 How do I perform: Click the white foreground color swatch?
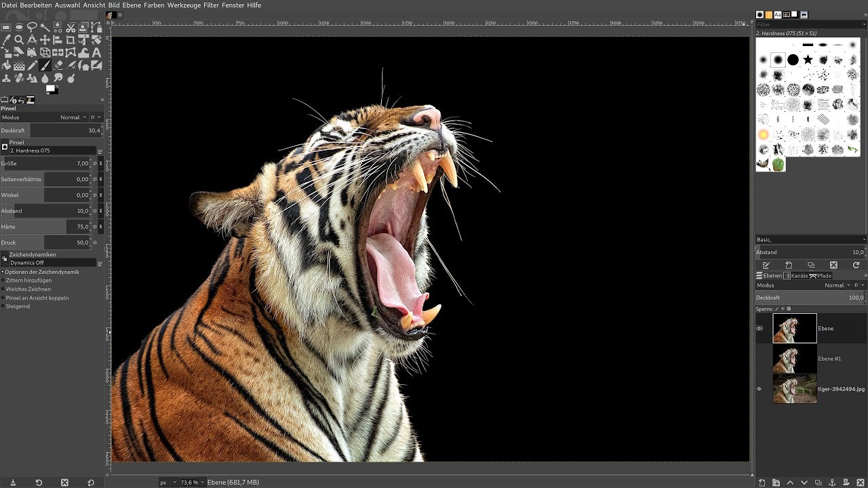[x=50, y=88]
